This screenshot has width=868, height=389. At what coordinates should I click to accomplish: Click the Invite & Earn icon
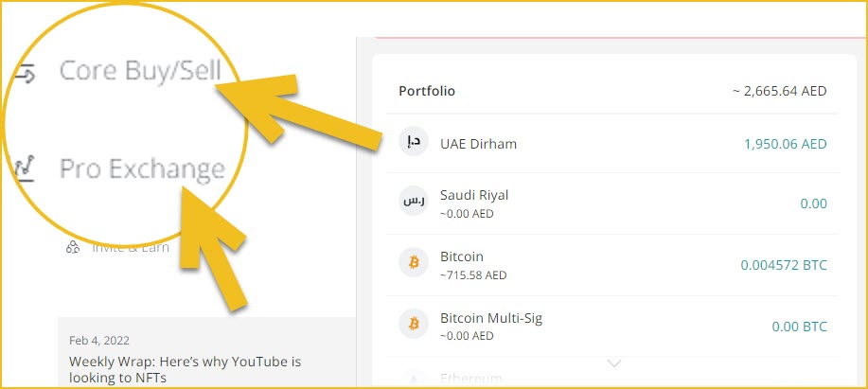pos(73,247)
